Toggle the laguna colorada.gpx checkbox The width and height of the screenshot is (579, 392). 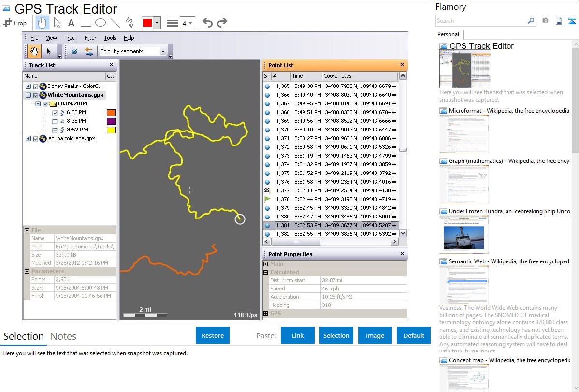tap(35, 139)
